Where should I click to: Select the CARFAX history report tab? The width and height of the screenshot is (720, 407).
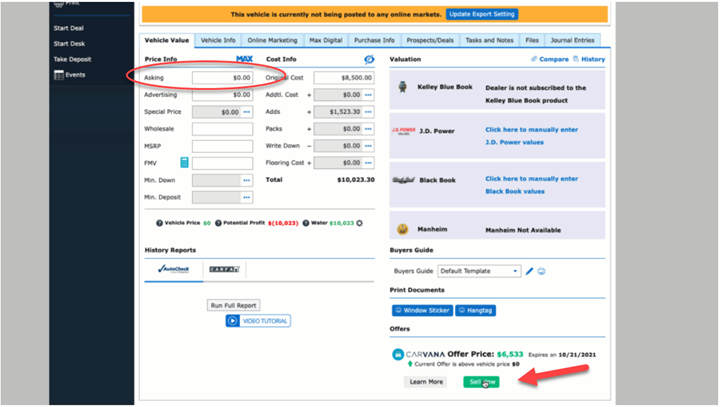225,269
